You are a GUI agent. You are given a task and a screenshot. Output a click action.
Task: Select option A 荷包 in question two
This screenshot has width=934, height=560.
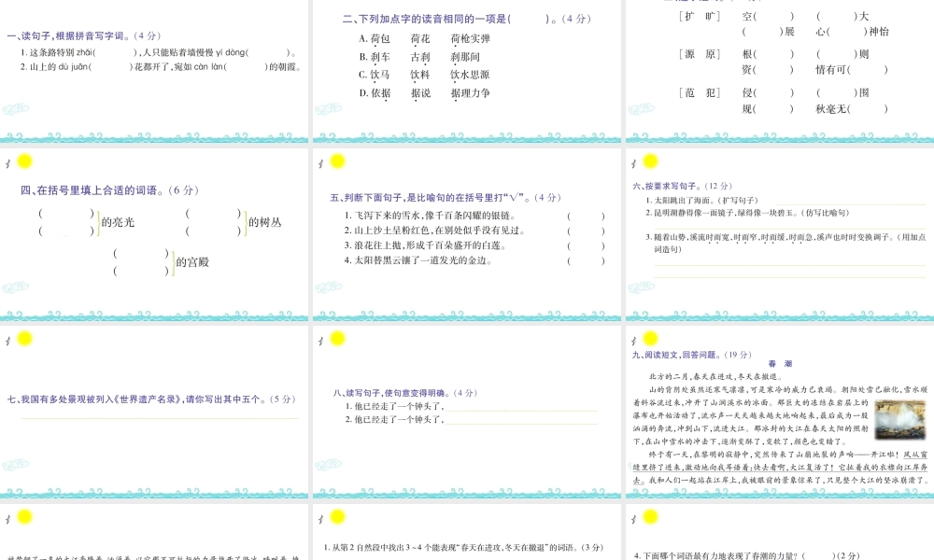click(379, 39)
